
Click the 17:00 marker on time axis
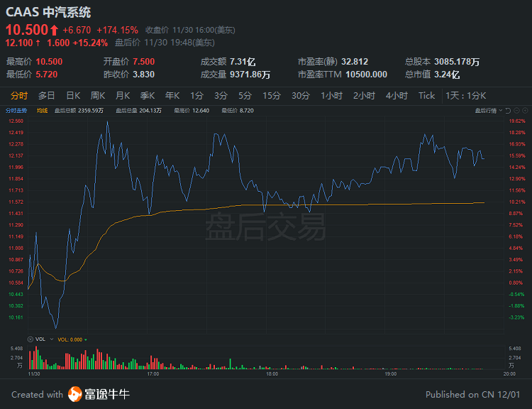153,372
